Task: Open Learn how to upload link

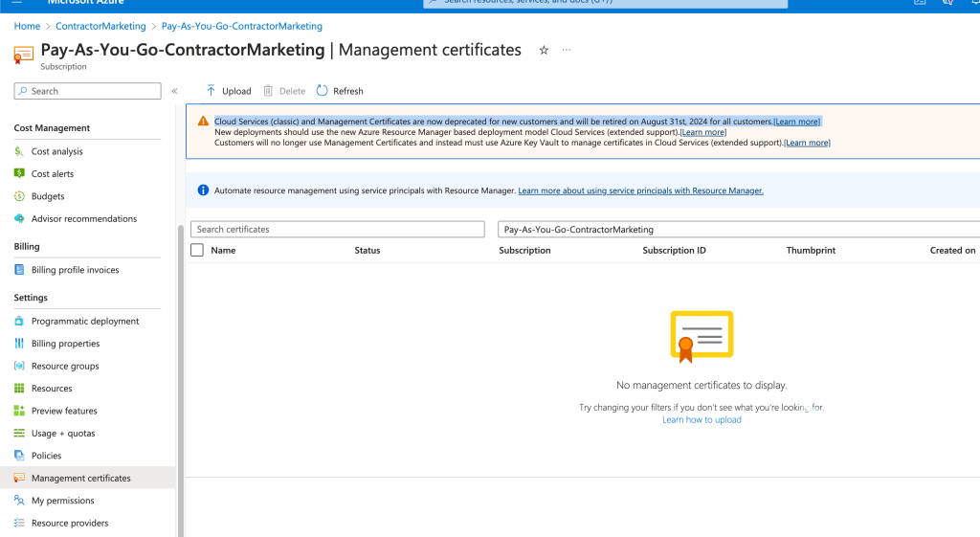Action: tap(702, 420)
